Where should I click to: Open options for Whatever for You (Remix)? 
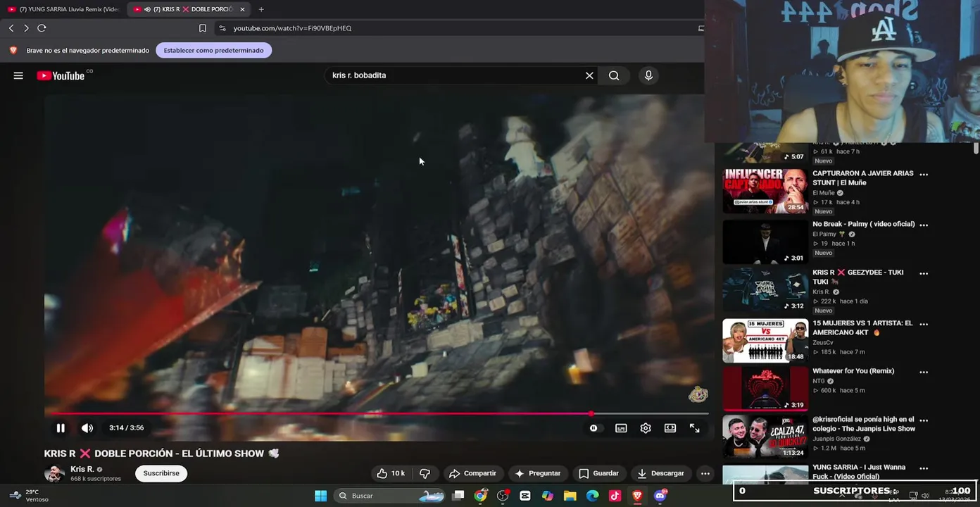924,373
